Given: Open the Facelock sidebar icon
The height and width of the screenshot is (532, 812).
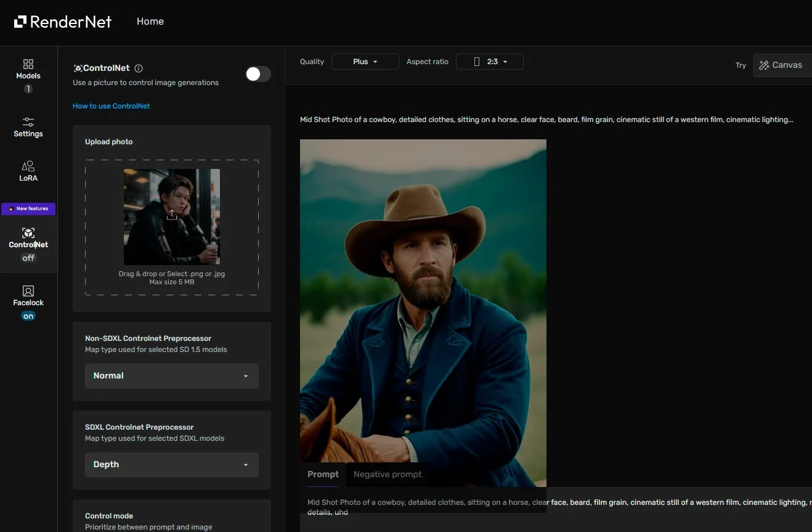Looking at the screenshot, I should tap(28, 291).
